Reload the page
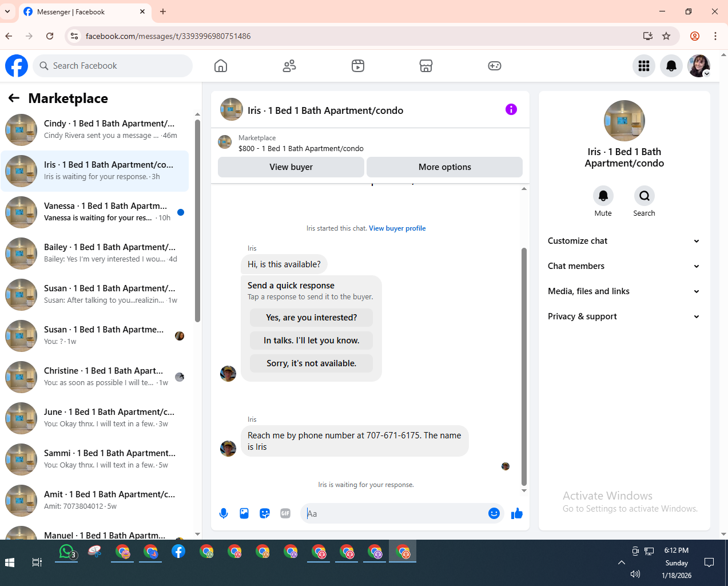 tap(50, 36)
